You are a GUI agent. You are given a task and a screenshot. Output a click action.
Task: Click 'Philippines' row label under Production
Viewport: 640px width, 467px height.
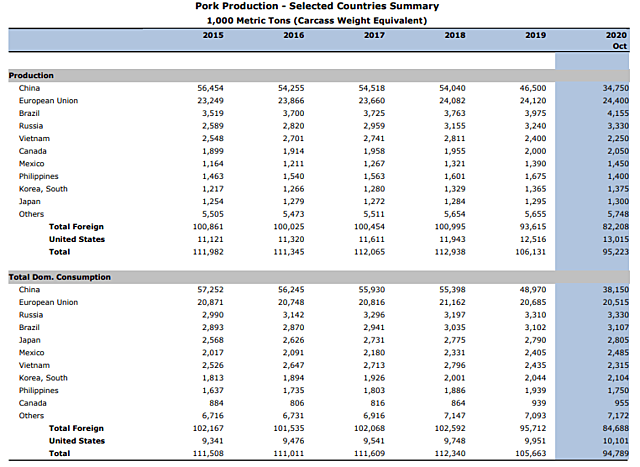pyautogui.click(x=39, y=177)
